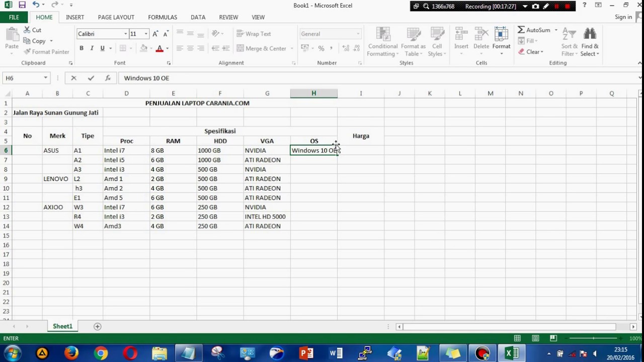Open the Fill button menu
This screenshot has width=644, height=362.
pos(527,41)
